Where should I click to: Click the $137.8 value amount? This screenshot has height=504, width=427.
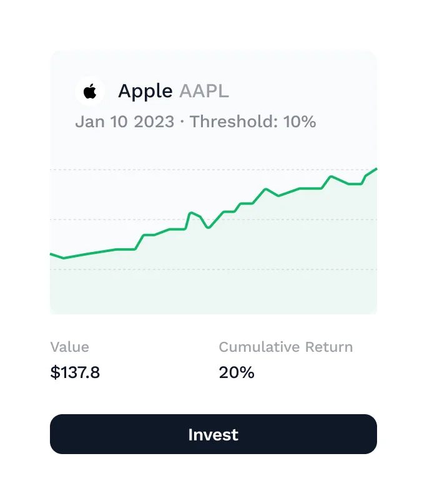[75, 373]
